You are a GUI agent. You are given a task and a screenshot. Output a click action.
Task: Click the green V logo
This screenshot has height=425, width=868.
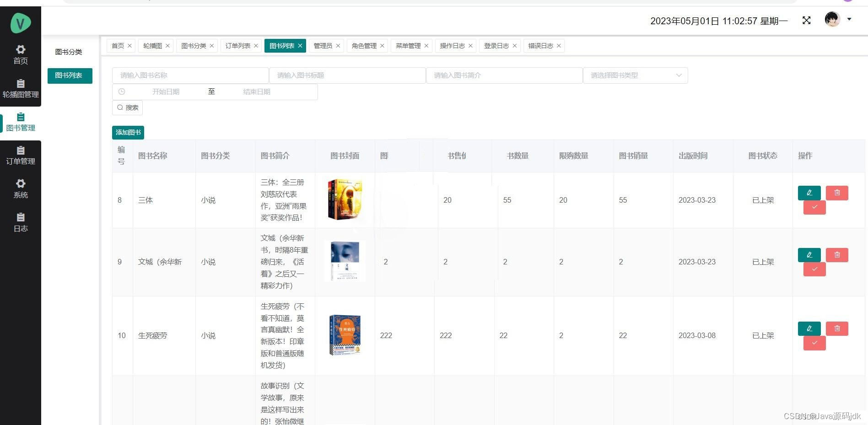21,23
